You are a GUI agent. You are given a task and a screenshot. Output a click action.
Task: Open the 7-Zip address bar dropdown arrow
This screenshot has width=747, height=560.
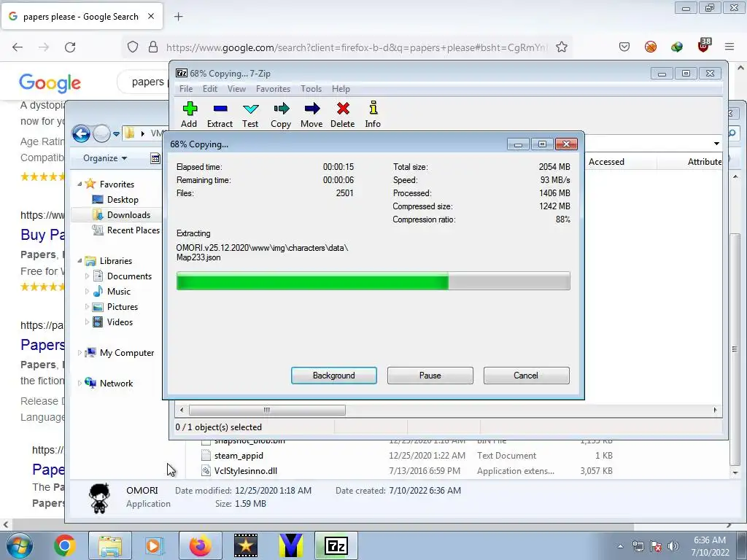pos(716,144)
